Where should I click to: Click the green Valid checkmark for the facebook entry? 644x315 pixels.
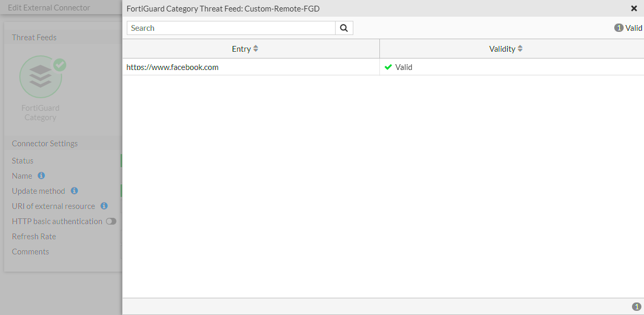389,67
